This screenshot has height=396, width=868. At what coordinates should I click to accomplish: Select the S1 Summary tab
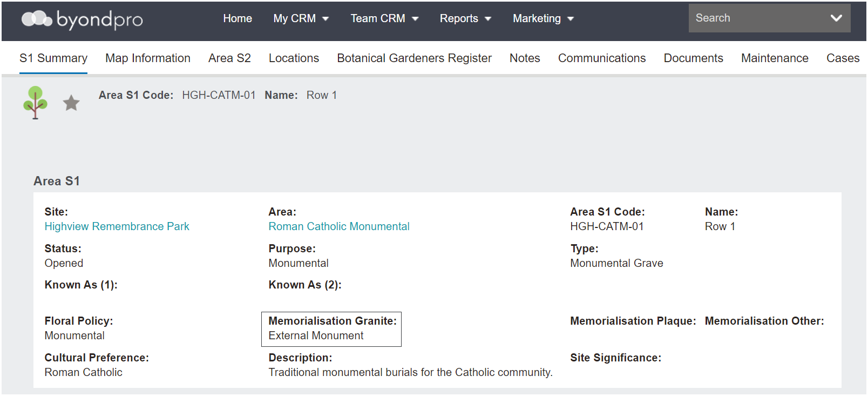(x=53, y=58)
